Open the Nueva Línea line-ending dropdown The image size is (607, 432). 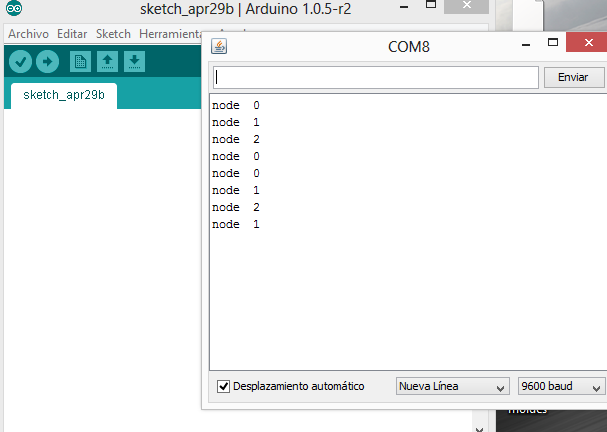452,386
